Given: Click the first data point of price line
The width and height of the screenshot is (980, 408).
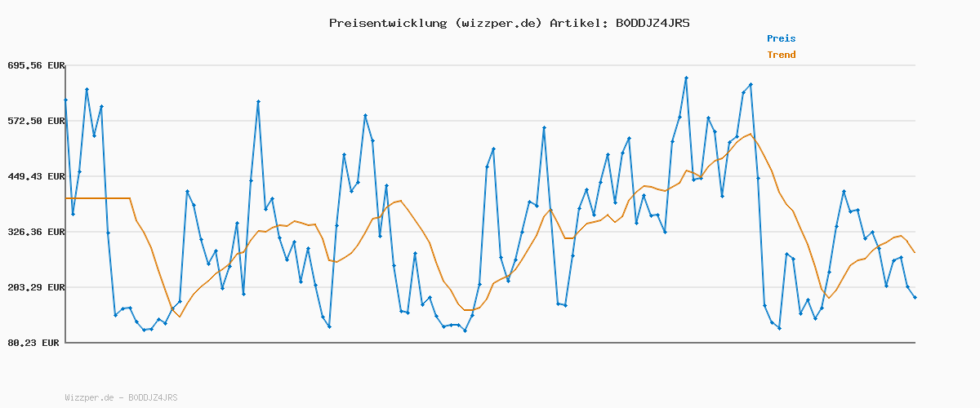Looking at the screenshot, I should click(65, 100).
